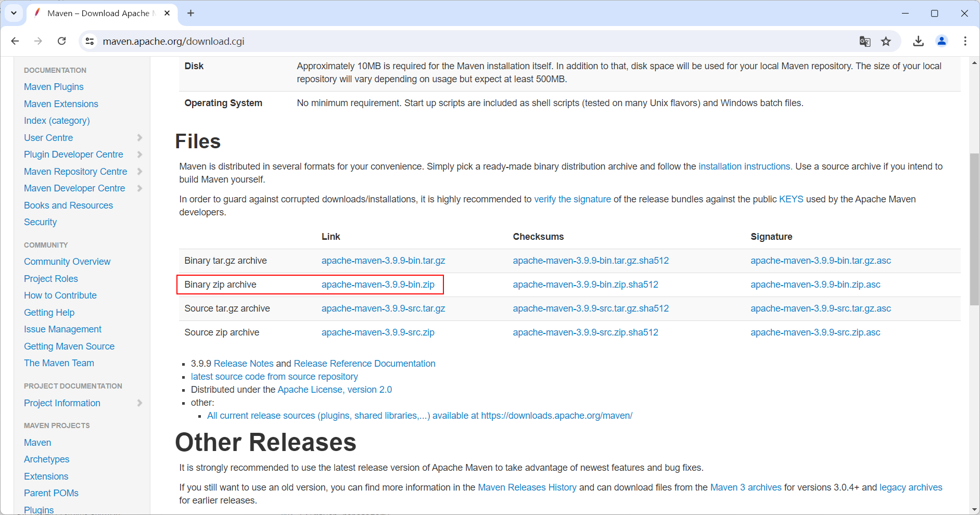Open apache-maven-3.9.9-src.tar.gz.asc signature
The height and width of the screenshot is (515, 980).
pyautogui.click(x=821, y=308)
